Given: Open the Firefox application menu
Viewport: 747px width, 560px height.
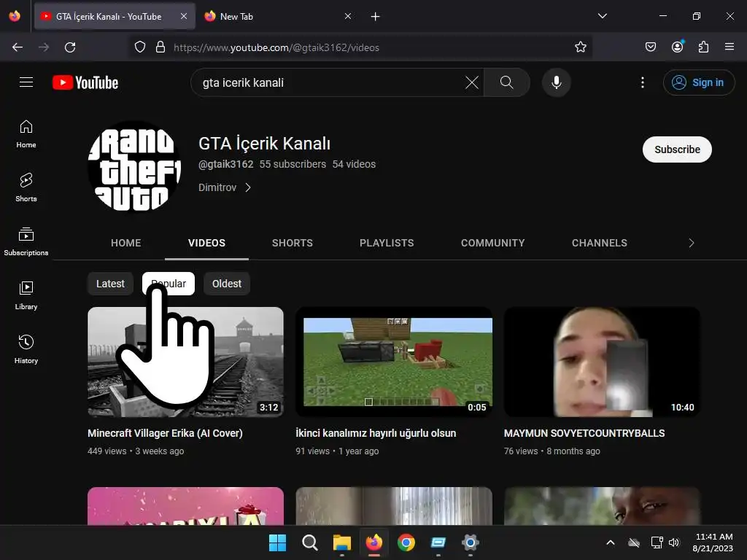Looking at the screenshot, I should pyautogui.click(x=729, y=47).
